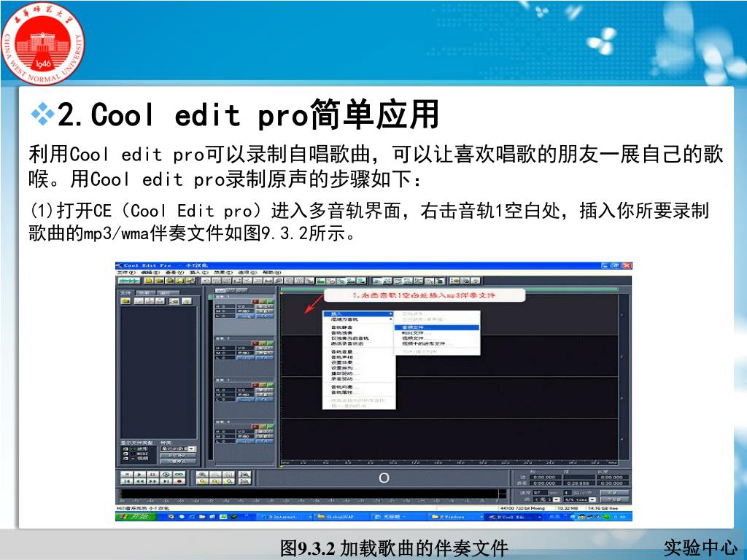Choose 视频文件 in the insert submenu
747x560 pixels.
[x=436, y=338]
